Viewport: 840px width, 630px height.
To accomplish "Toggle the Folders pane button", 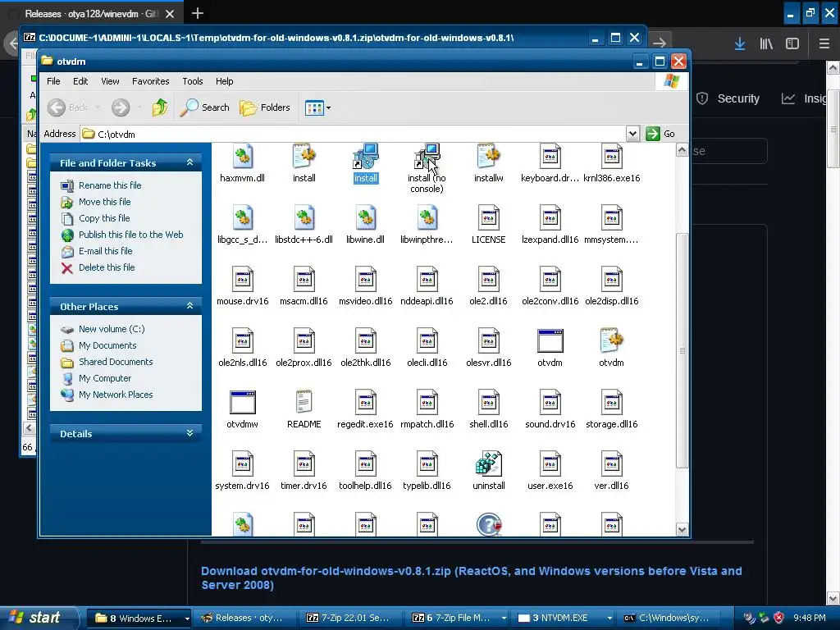I will point(265,107).
